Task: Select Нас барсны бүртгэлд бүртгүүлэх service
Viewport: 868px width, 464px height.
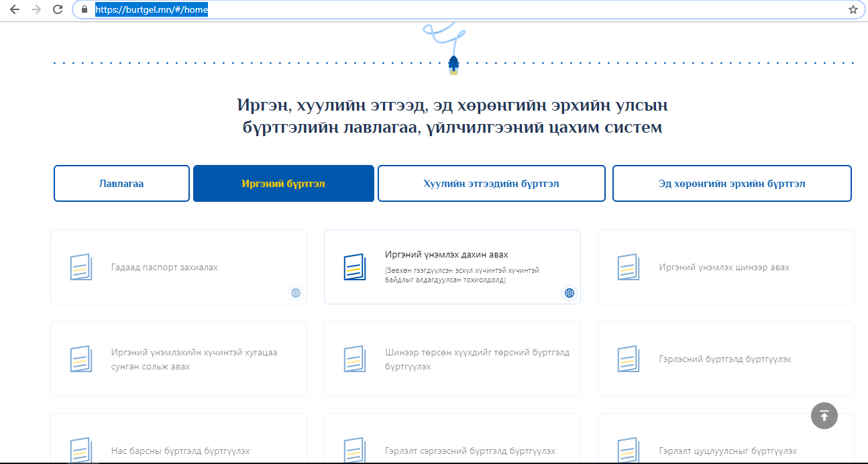Action: pos(180,451)
